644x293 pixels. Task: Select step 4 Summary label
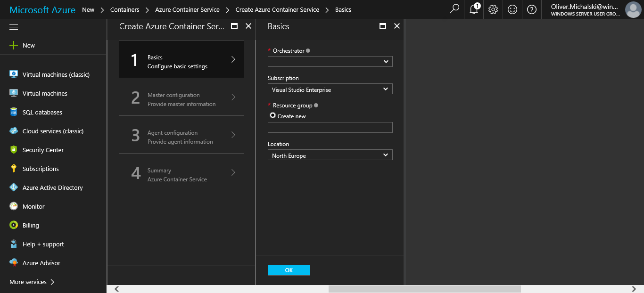click(x=159, y=171)
